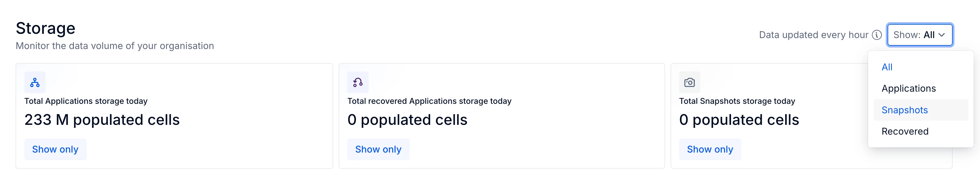Click the 233 M populated cells value
Viewport: 980px width, 176px height.
coord(102,120)
